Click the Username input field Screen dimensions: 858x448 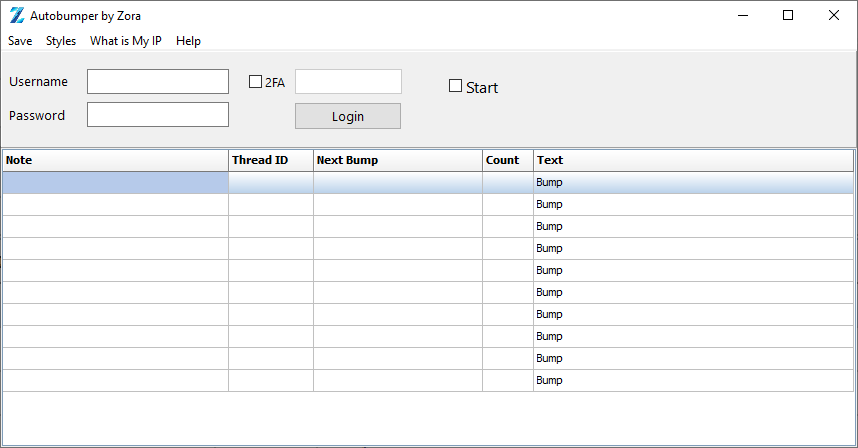[158, 81]
